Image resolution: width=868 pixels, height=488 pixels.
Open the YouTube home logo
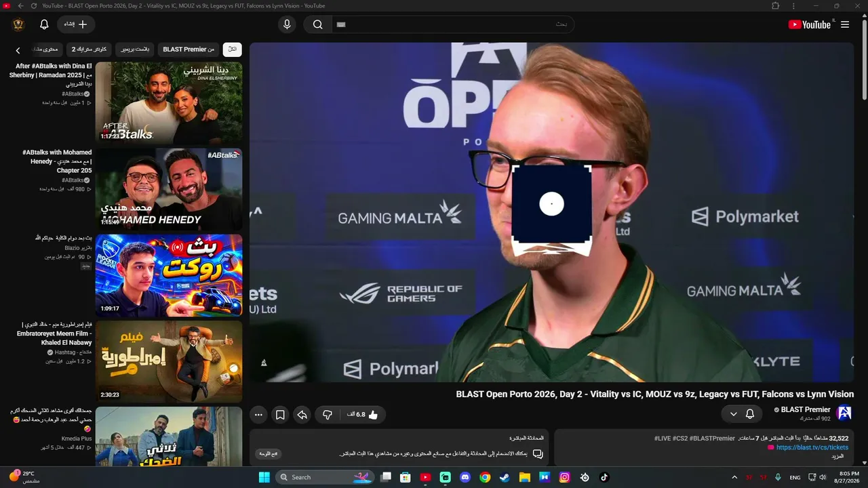(x=809, y=24)
